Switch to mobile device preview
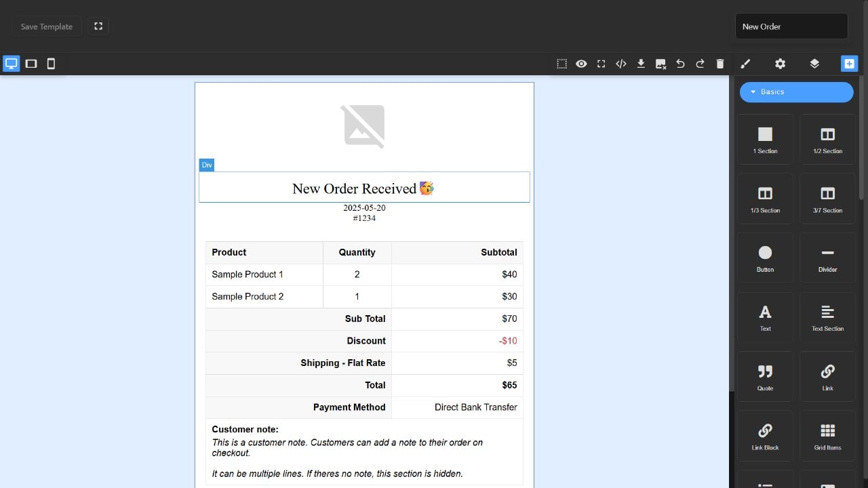The width and height of the screenshot is (868, 488). 51,64
